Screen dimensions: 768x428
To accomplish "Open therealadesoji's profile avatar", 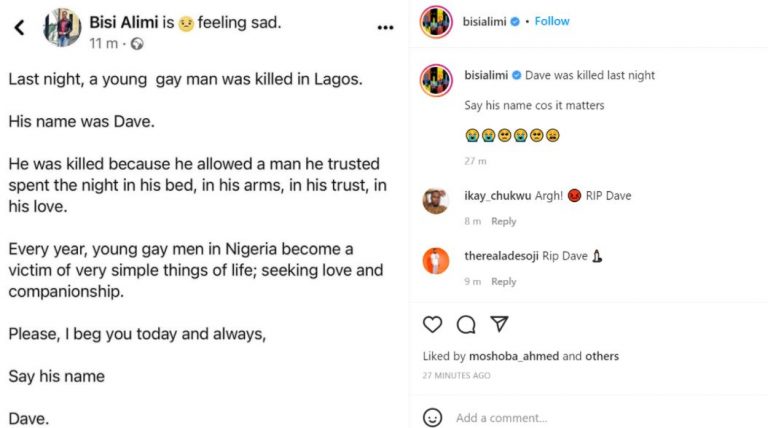I will pyautogui.click(x=435, y=261).
